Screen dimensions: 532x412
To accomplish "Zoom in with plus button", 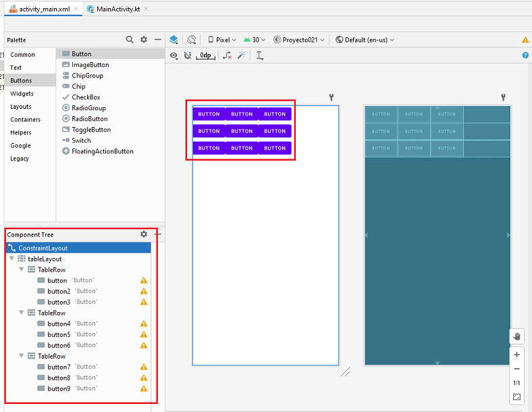I will 516,355.
